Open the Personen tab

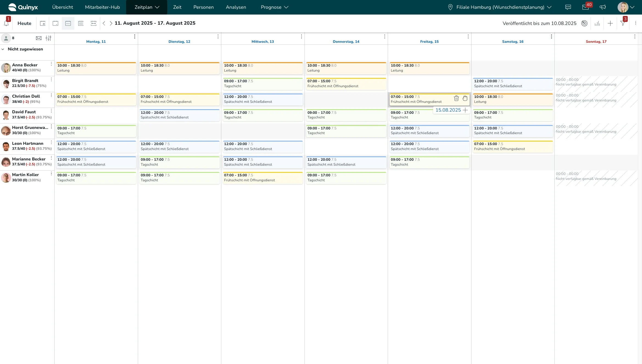pyautogui.click(x=203, y=7)
